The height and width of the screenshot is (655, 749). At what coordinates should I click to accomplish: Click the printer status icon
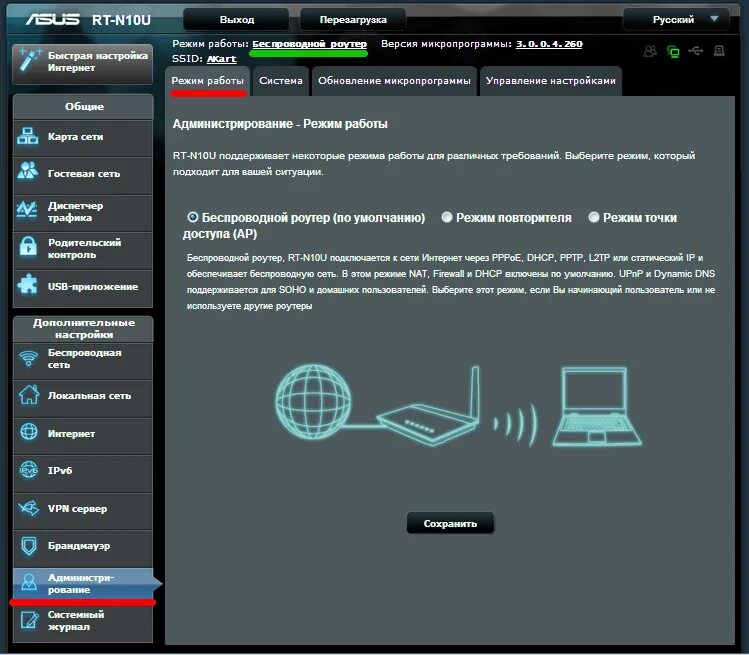coord(719,51)
